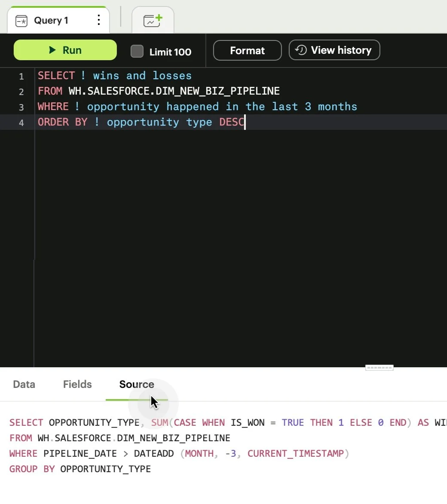Click line number 3 in the gutter
The image size is (447, 504).
click(x=21, y=107)
